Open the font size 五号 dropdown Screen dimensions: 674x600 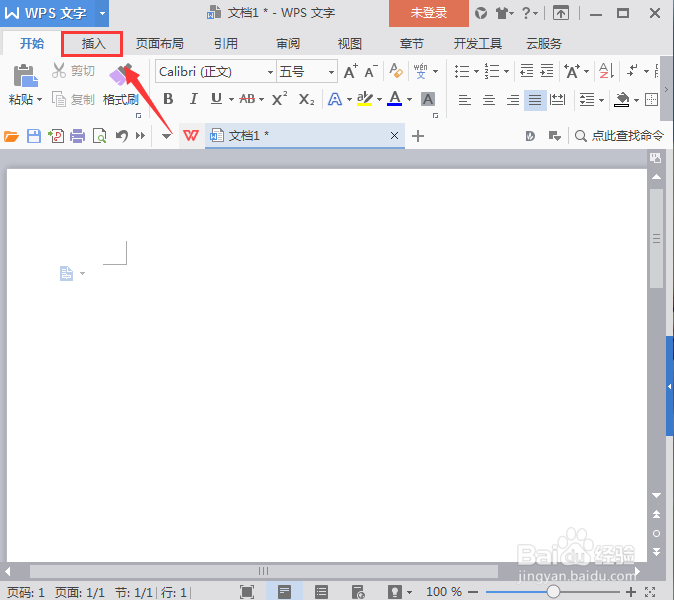[x=331, y=72]
